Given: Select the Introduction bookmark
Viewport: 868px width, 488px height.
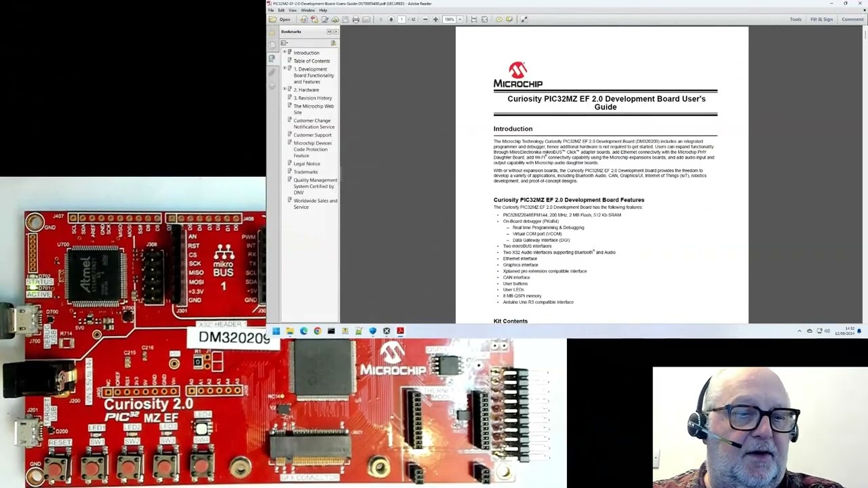Looking at the screenshot, I should click(306, 53).
